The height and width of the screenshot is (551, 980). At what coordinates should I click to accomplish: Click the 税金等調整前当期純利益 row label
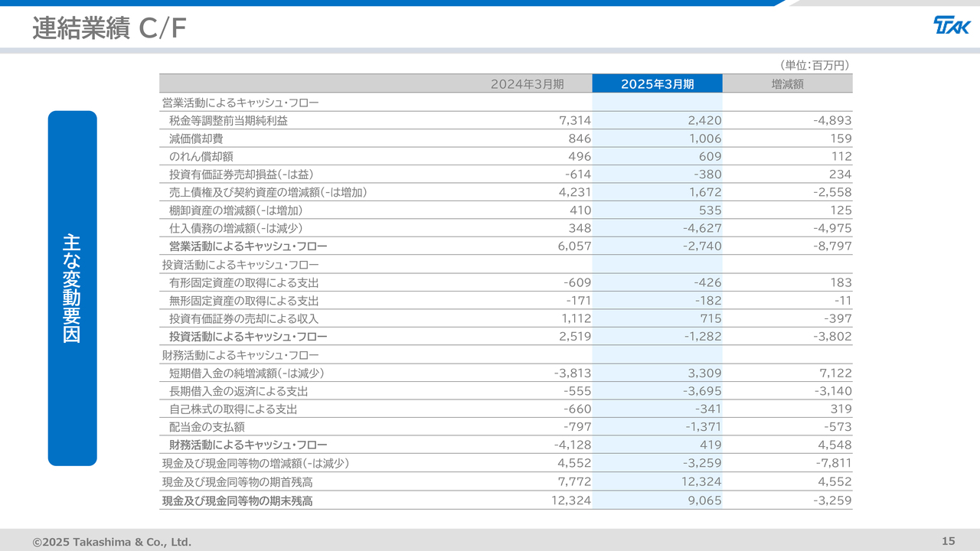(x=229, y=120)
